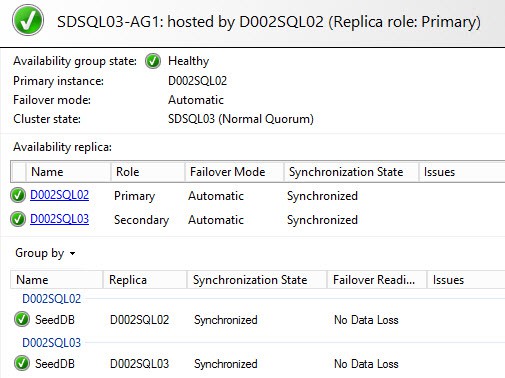The width and height of the screenshot is (505, 378).
Task: Sort replicas by Name column header
Action: coord(68,172)
